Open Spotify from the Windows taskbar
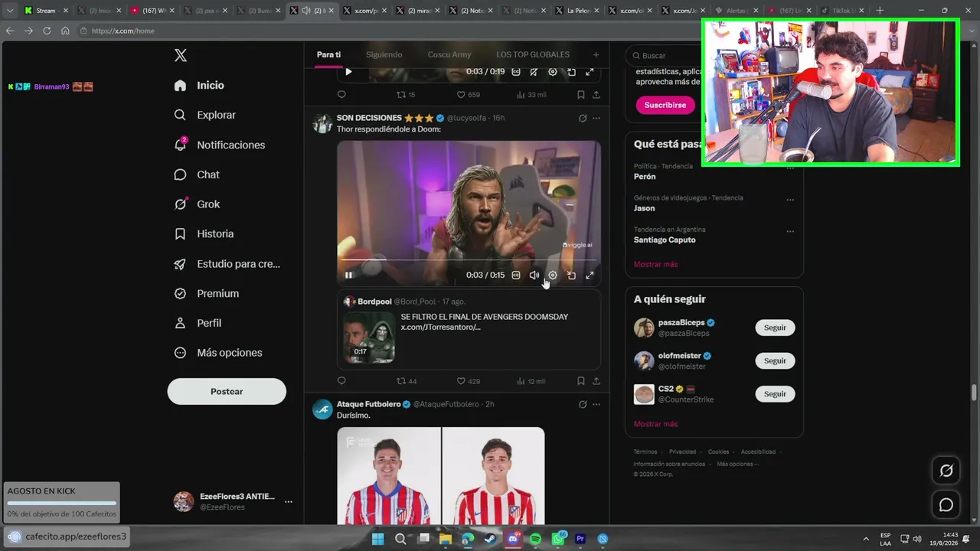Viewport: 980px width, 551px height. [x=535, y=539]
